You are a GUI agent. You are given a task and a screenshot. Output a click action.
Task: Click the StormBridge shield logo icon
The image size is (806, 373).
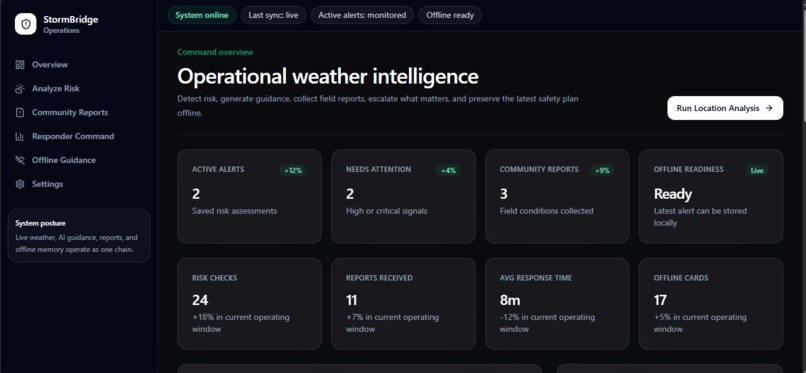(x=26, y=24)
